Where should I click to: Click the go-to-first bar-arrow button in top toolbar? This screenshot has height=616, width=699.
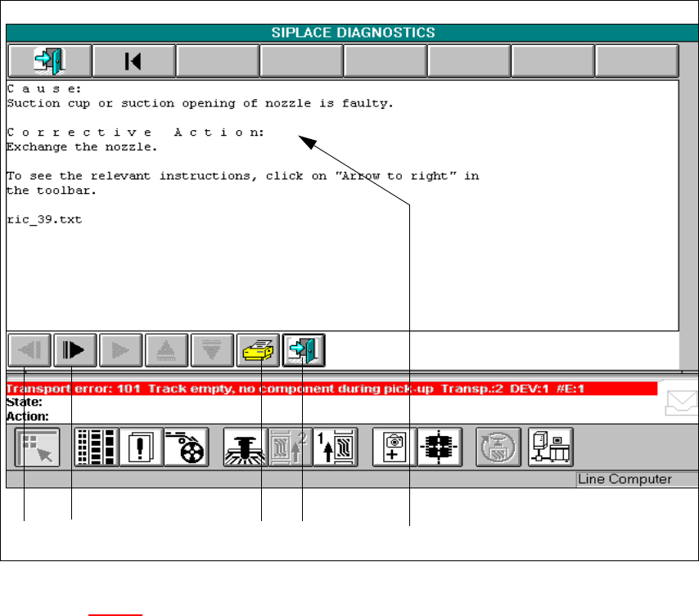[133, 61]
